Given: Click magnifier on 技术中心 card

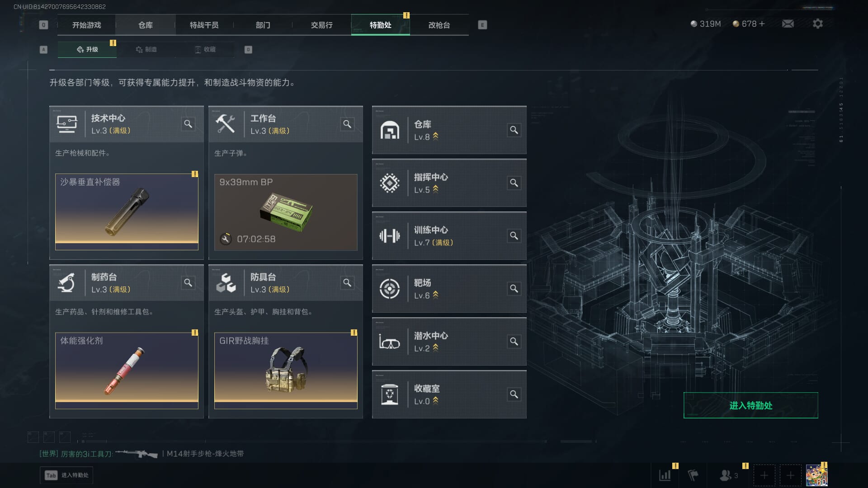Looking at the screenshot, I should [188, 124].
